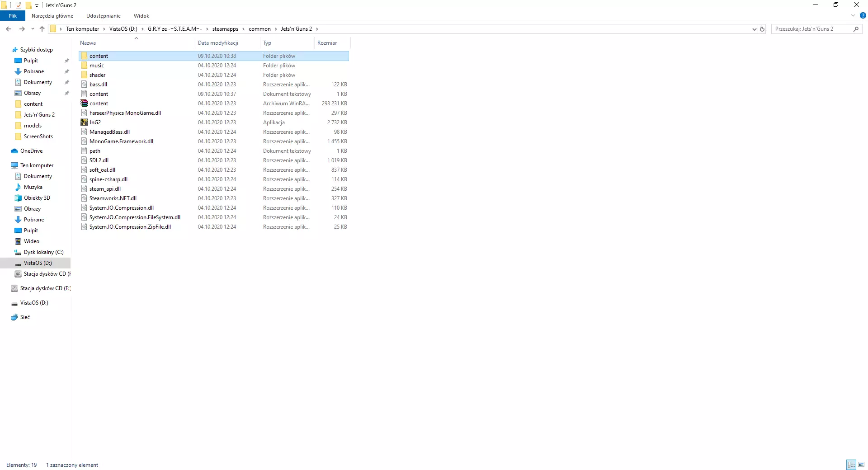868x470 pixels.
Task: Open Dysk lokalny (C:) drive icon
Action: click(x=18, y=252)
